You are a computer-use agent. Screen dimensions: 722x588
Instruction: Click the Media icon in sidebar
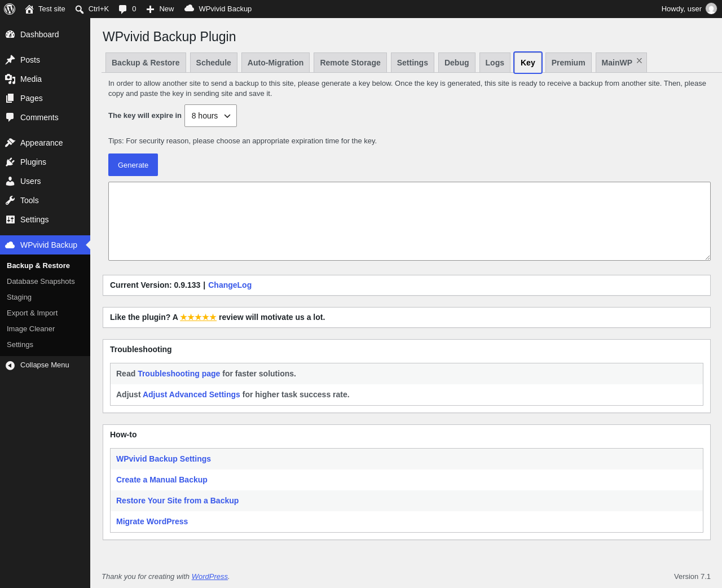(x=10, y=79)
